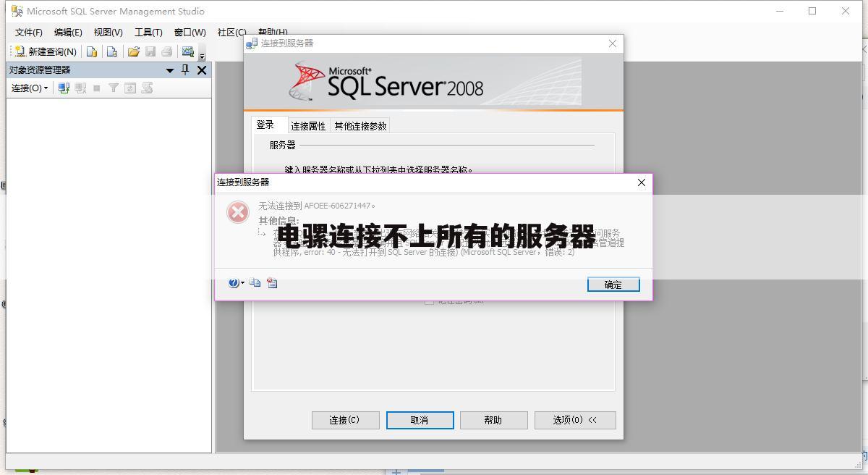Screen dimensions: 868x475
Task: Click the connect Object Explorer icon
Action: [64, 88]
